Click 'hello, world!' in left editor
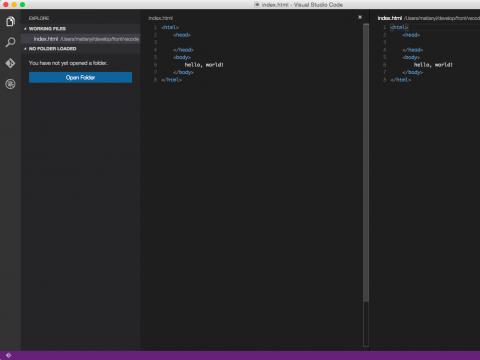480x360 pixels. (x=204, y=65)
